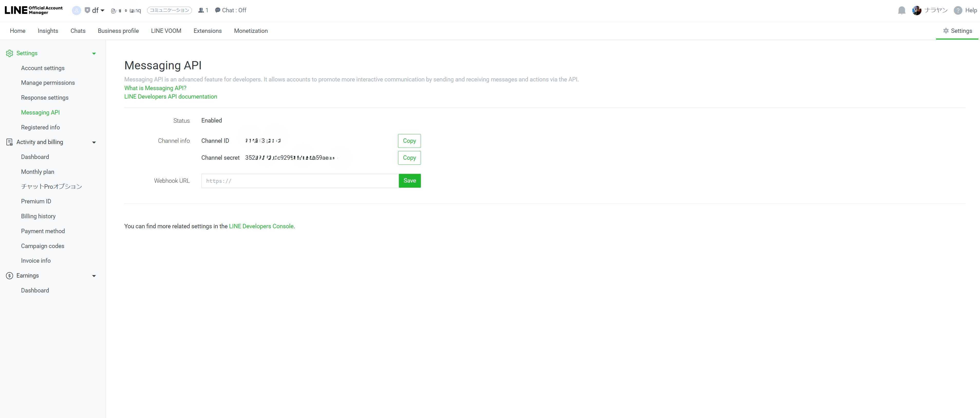Copy the Channel secret value
The height and width of the screenshot is (418, 980).
click(x=409, y=158)
